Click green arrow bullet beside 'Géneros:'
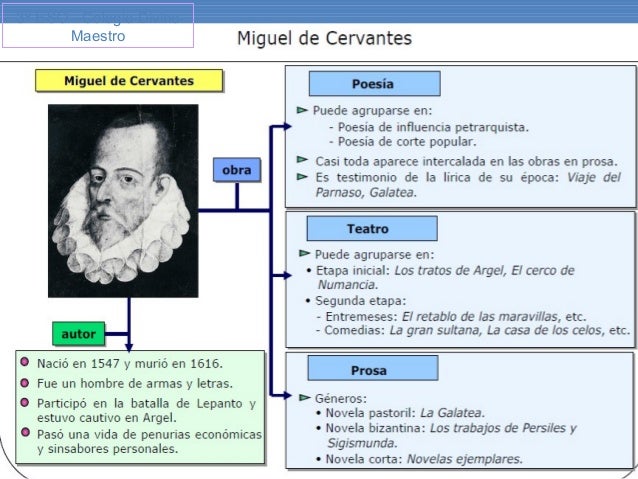The width and height of the screenshot is (638, 479). pyautogui.click(x=304, y=398)
